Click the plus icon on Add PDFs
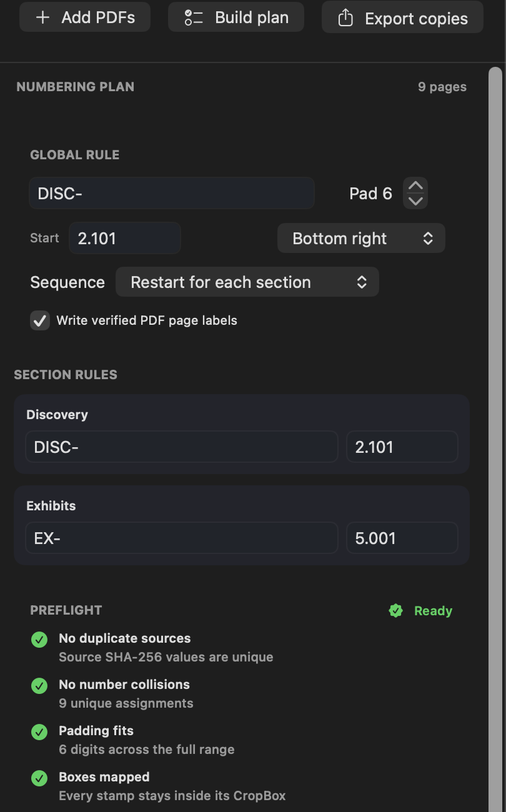 tap(42, 17)
